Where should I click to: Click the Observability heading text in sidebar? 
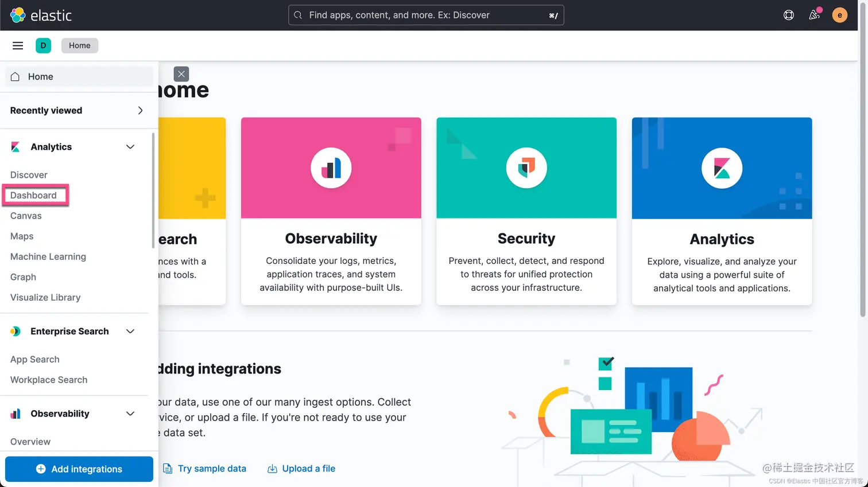pyautogui.click(x=60, y=414)
